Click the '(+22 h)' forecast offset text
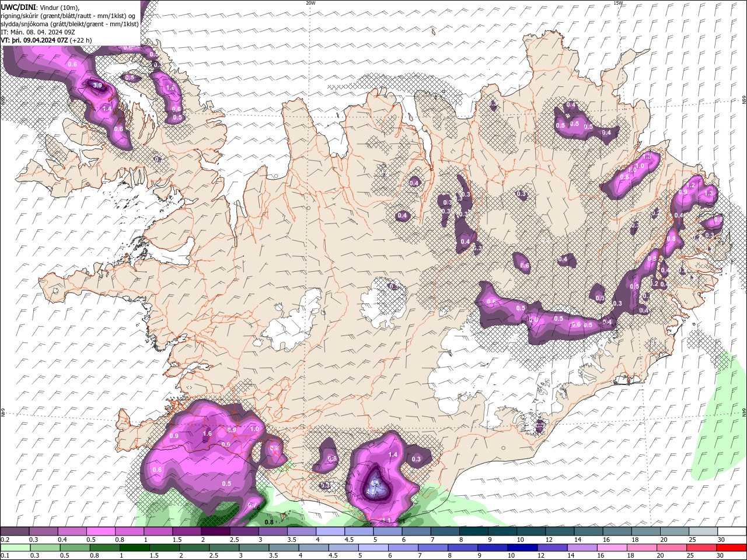 [x=81, y=40]
